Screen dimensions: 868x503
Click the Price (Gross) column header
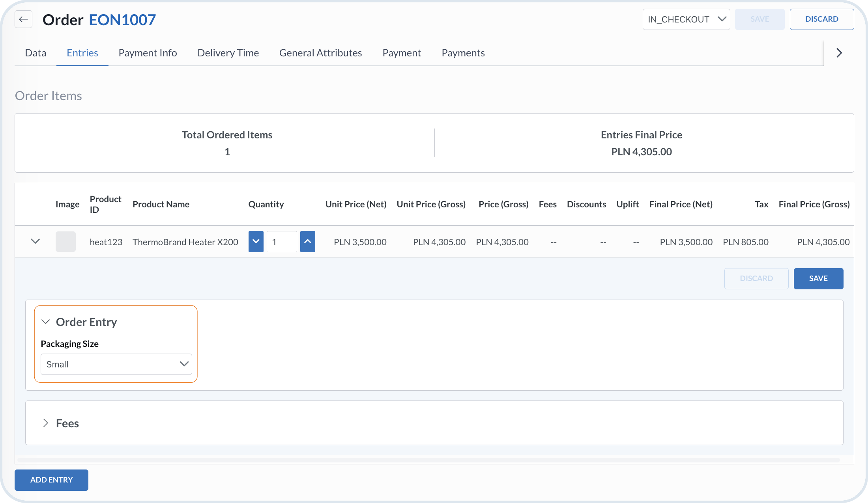[504, 204]
